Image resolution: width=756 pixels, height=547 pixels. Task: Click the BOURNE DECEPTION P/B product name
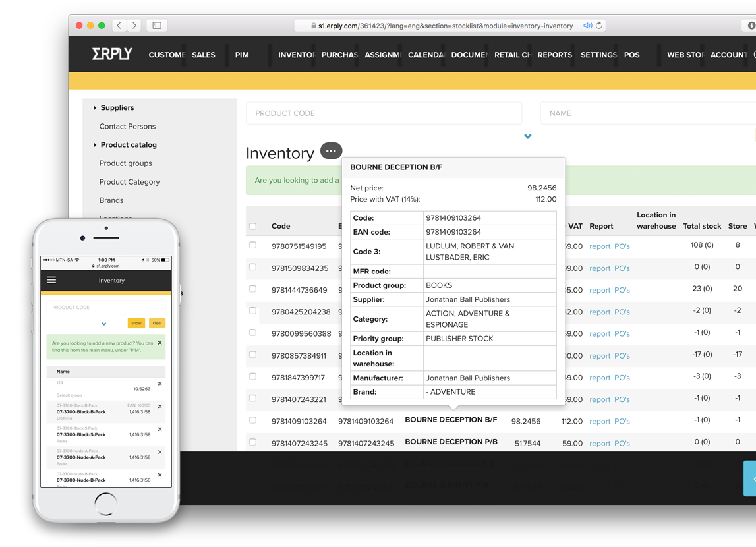click(451, 442)
